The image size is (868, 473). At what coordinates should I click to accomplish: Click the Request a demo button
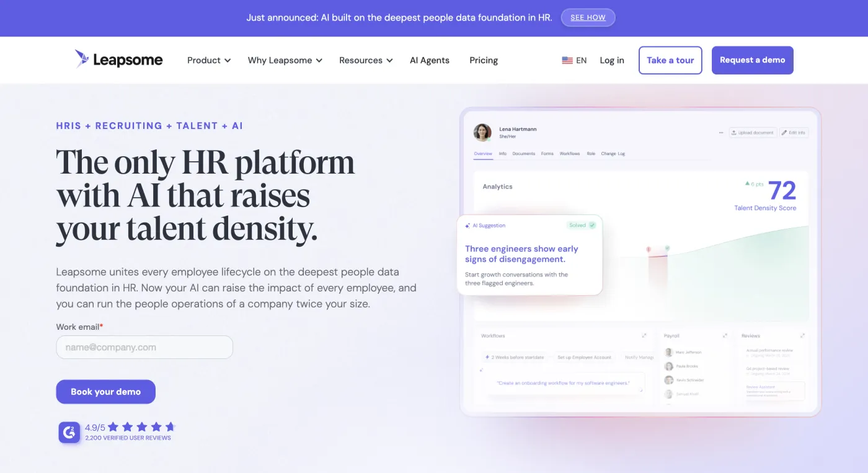click(x=752, y=60)
